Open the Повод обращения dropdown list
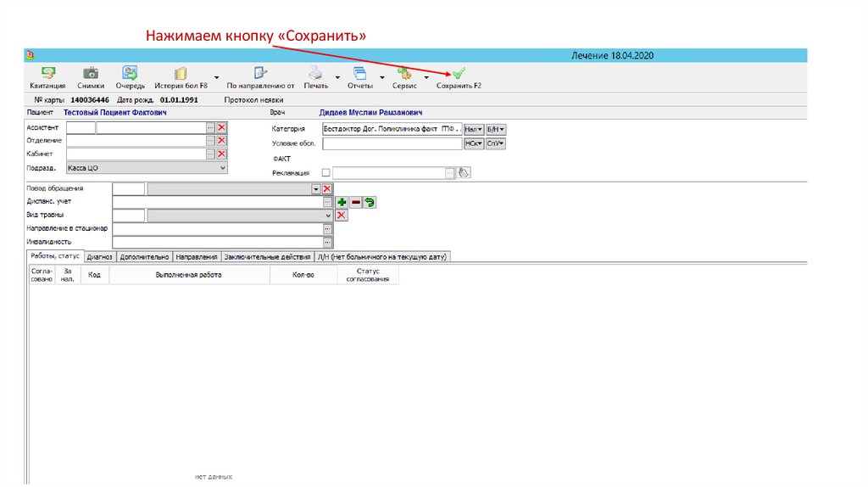Image resolution: width=868 pixels, height=487 pixels. [315, 188]
